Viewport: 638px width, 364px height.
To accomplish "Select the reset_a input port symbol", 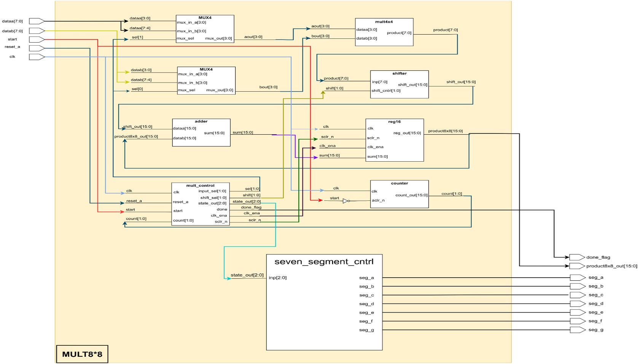I will click(37, 48).
